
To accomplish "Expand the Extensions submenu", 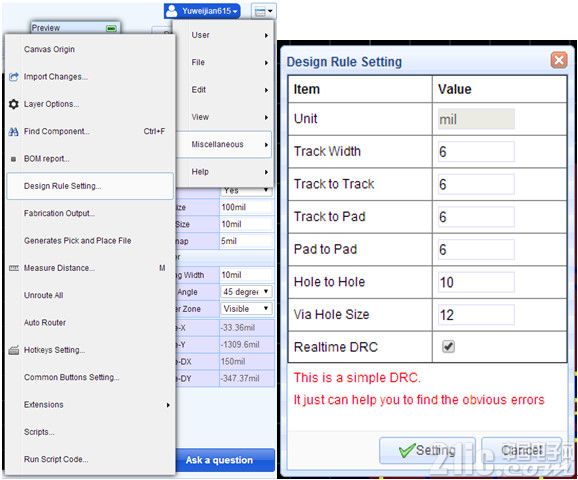I will coord(168,405).
